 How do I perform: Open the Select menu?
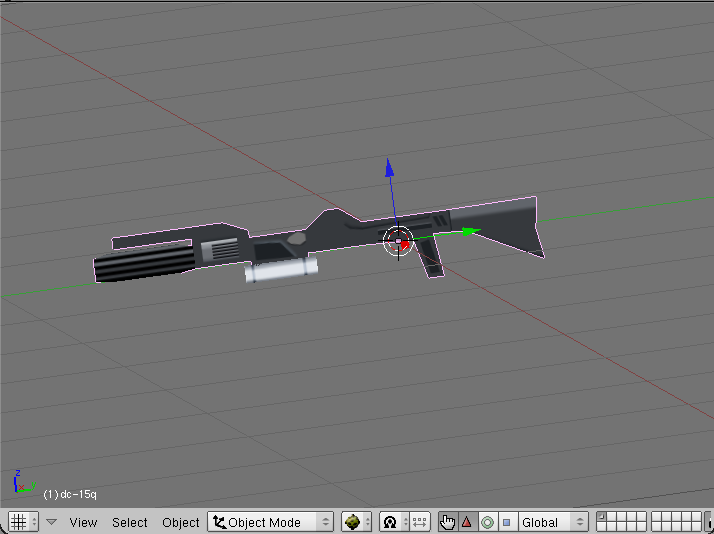[130, 522]
